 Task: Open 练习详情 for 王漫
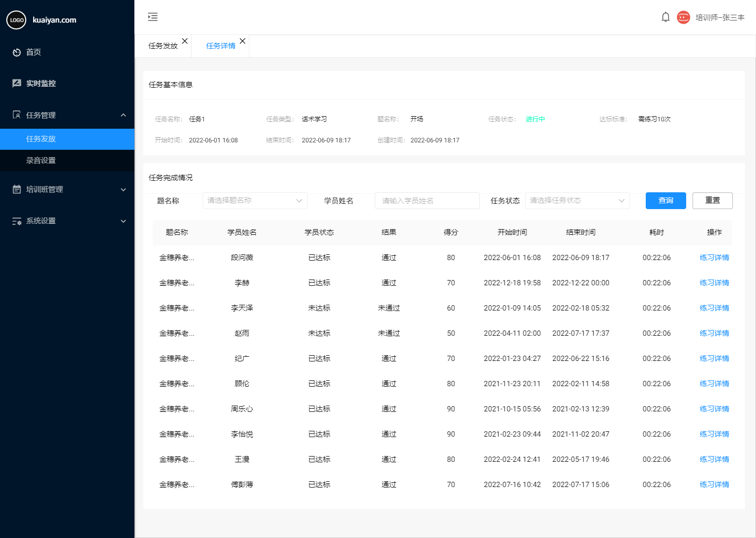click(715, 459)
